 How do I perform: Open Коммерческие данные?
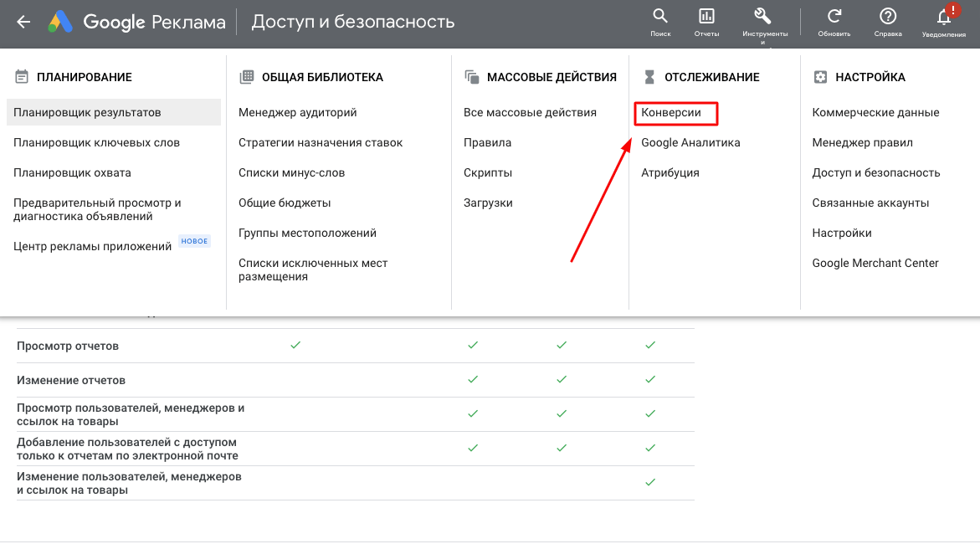[x=875, y=112]
